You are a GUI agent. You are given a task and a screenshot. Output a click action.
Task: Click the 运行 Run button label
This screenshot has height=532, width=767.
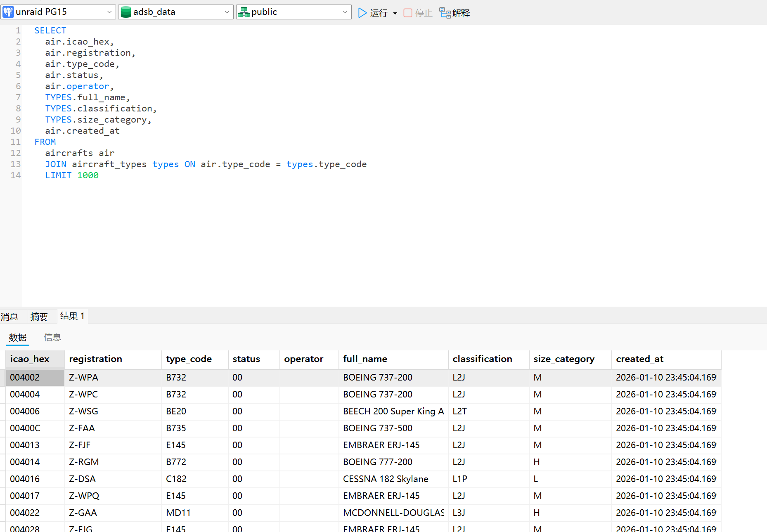[379, 13]
